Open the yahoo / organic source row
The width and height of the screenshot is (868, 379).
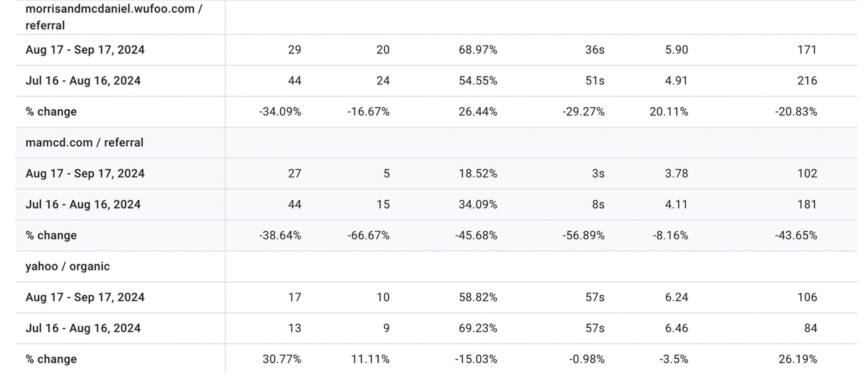coord(67,266)
